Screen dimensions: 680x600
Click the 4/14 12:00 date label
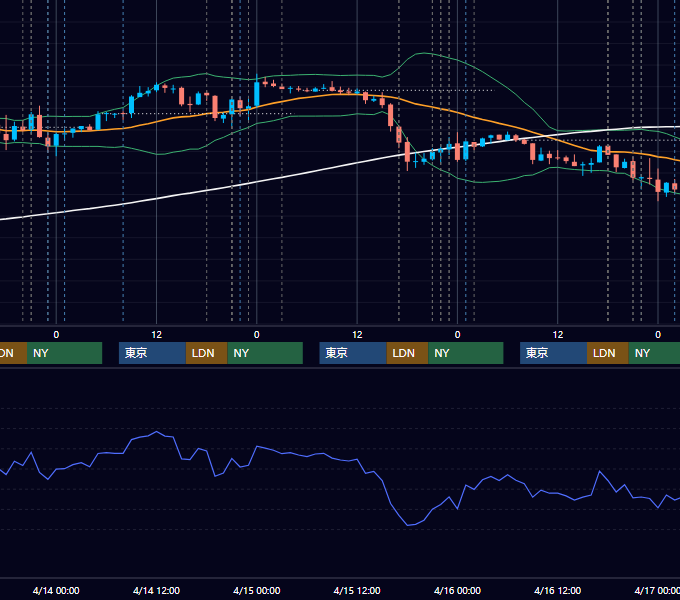[156, 590]
